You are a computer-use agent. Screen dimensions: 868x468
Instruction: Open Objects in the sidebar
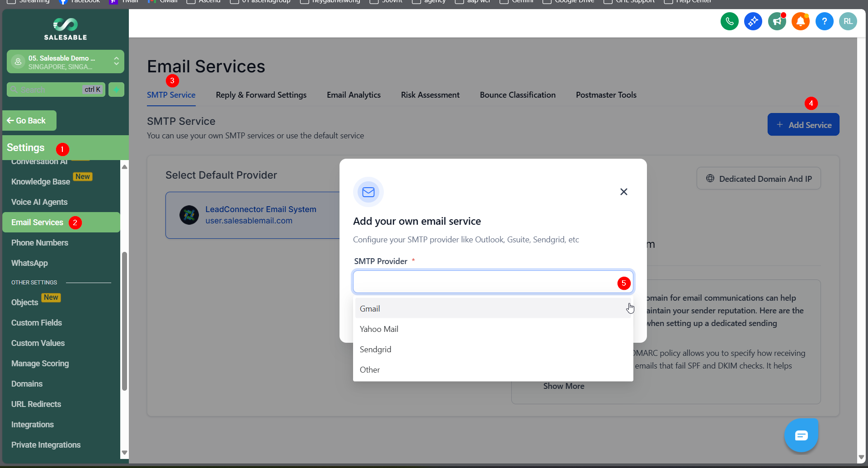click(24, 303)
